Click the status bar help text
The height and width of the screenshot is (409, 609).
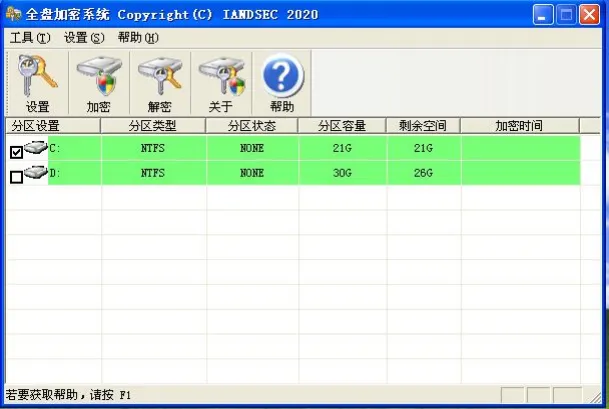68,395
